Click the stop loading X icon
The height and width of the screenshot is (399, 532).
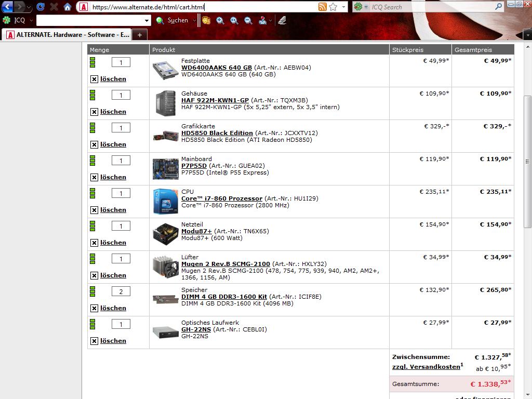pos(54,7)
